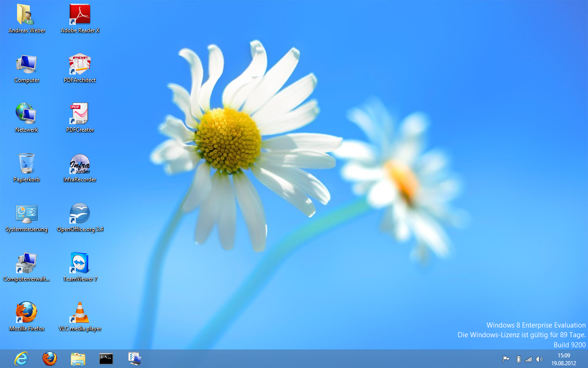Click the PDFCreator shortcut icon
588x368 pixels.
pos(80,114)
